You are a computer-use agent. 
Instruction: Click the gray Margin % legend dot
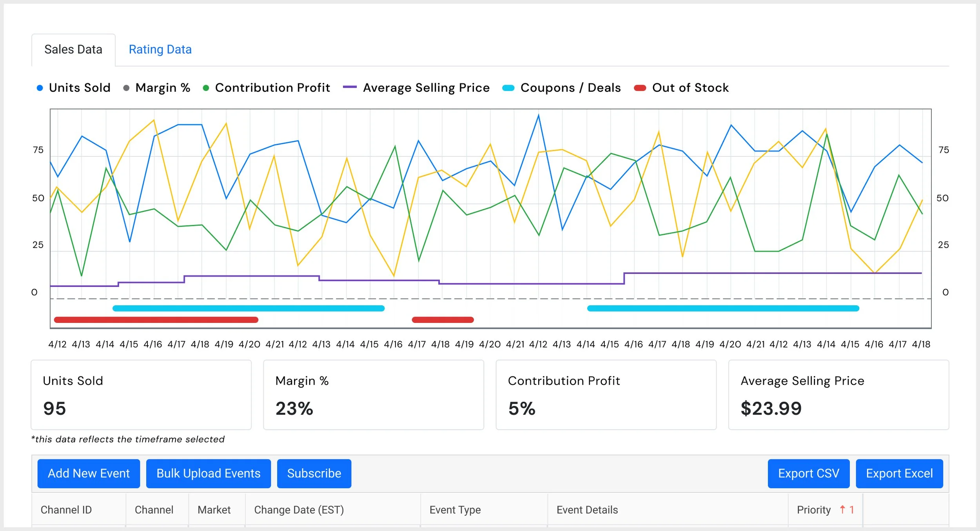pyautogui.click(x=126, y=88)
